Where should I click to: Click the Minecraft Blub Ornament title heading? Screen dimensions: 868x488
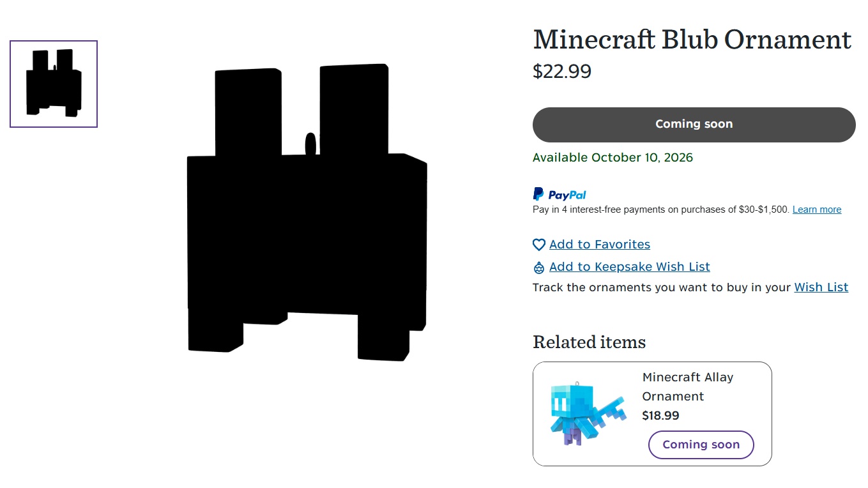692,40
